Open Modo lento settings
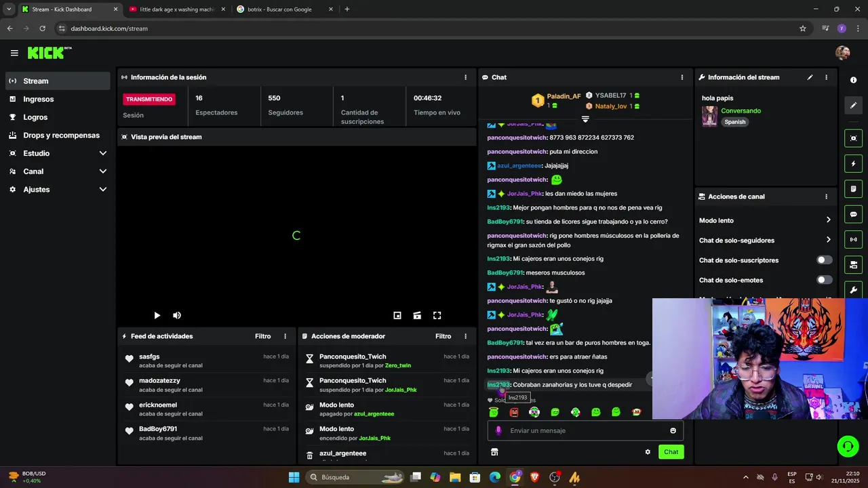Screen dimensions: 868x488 pyautogui.click(x=766, y=220)
